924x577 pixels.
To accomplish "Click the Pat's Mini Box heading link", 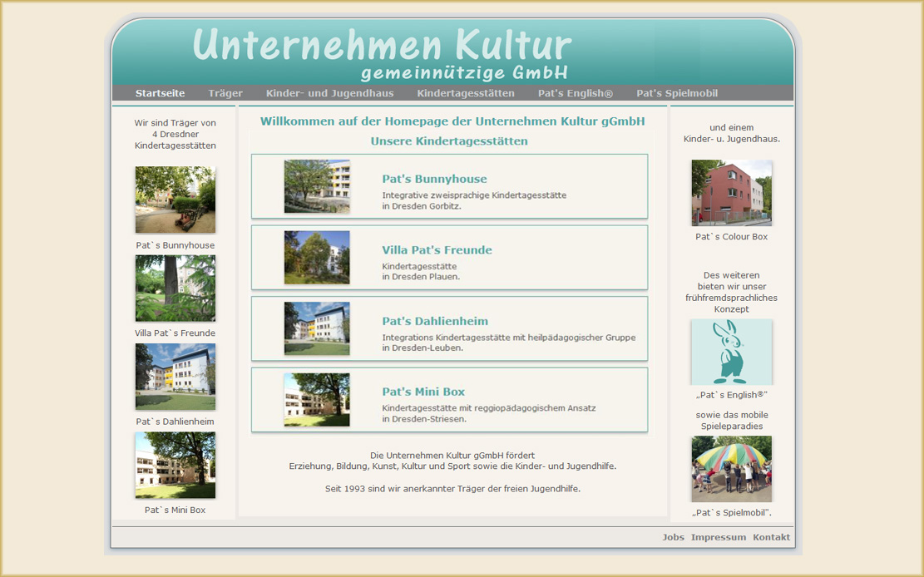I will (423, 392).
